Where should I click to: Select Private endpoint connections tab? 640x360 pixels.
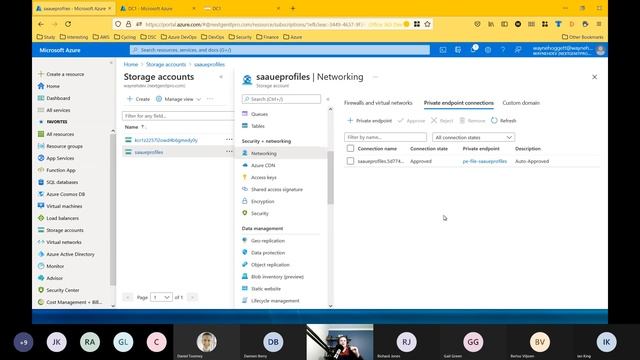point(458,103)
